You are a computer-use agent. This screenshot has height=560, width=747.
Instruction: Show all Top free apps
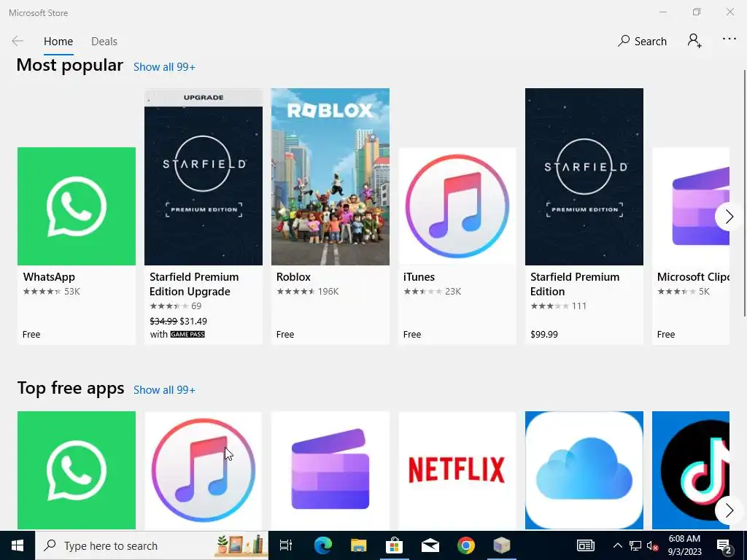pos(164,390)
